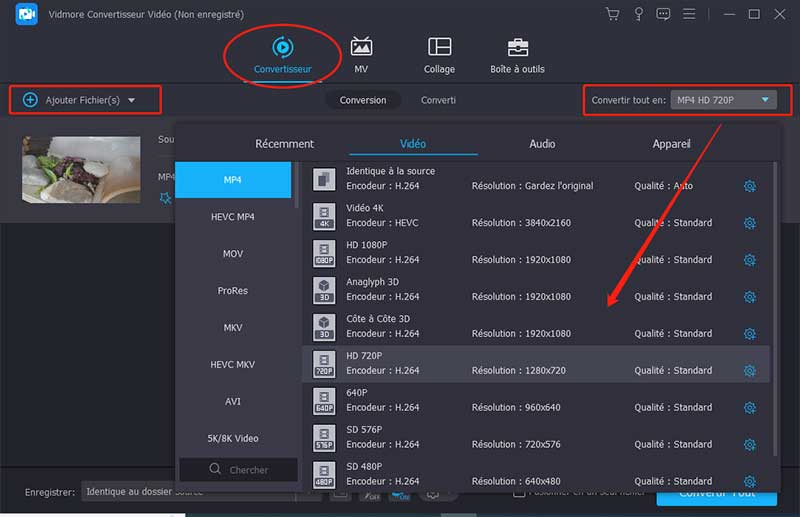
Task: Open the feedback chat bubble icon
Action: point(662,14)
